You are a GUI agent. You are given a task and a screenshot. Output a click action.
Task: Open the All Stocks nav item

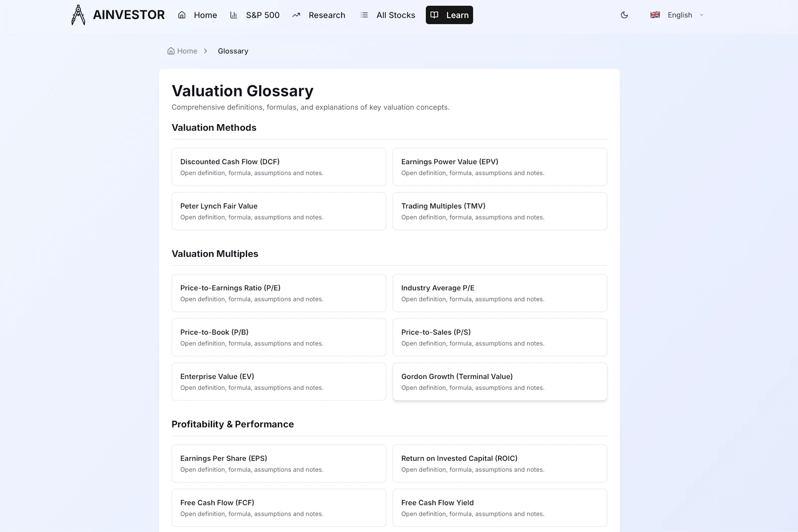(x=388, y=15)
